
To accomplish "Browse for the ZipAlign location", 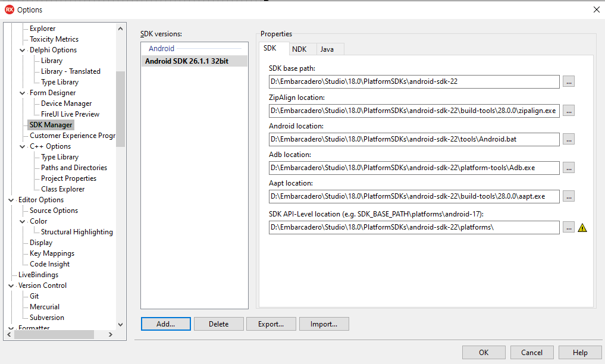I will tap(568, 111).
